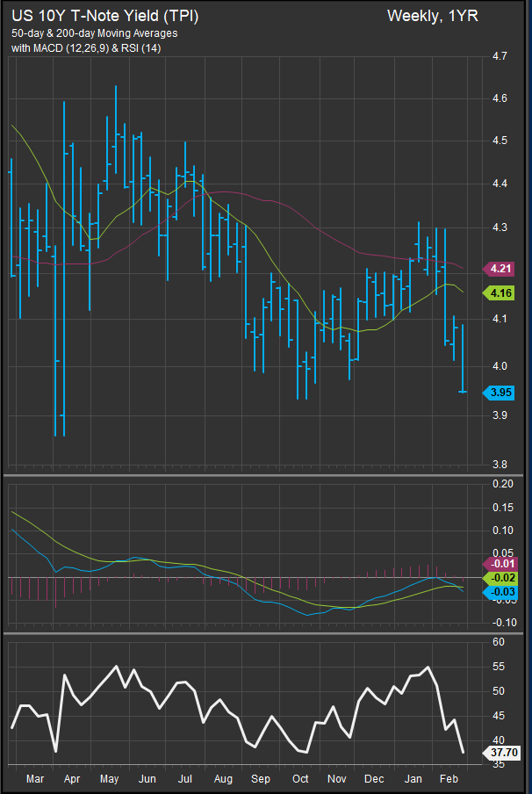Viewport: 532px width, 794px height.
Task: Click the blue -0.03 MACD line tag
Action: pos(503,594)
